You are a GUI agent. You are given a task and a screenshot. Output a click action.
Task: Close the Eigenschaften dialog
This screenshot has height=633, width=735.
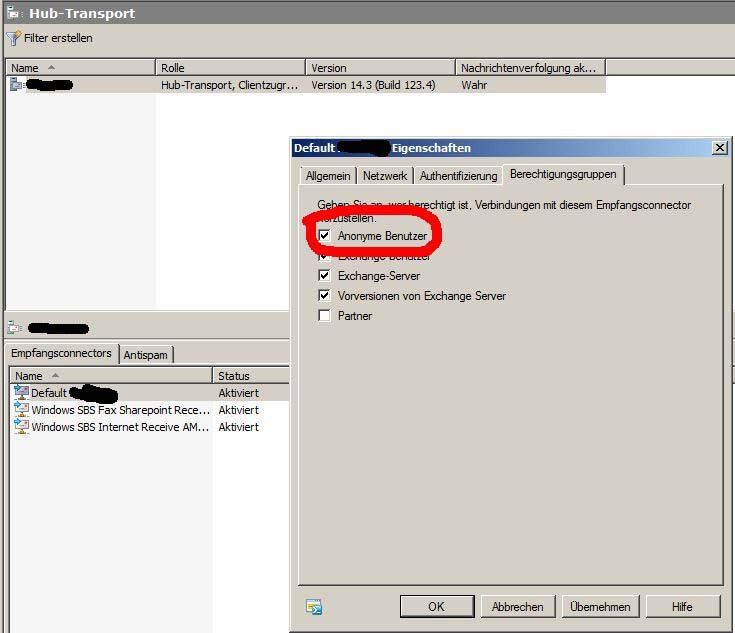tap(720, 148)
